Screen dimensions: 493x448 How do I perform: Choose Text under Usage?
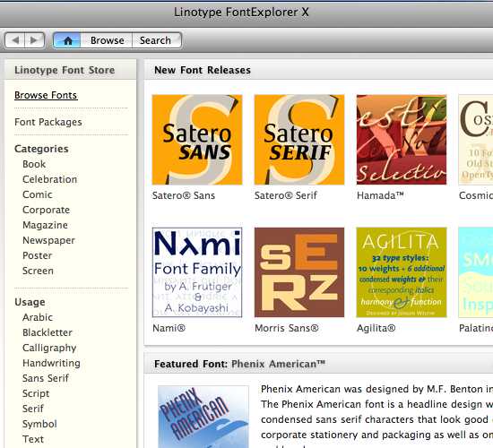click(33, 439)
